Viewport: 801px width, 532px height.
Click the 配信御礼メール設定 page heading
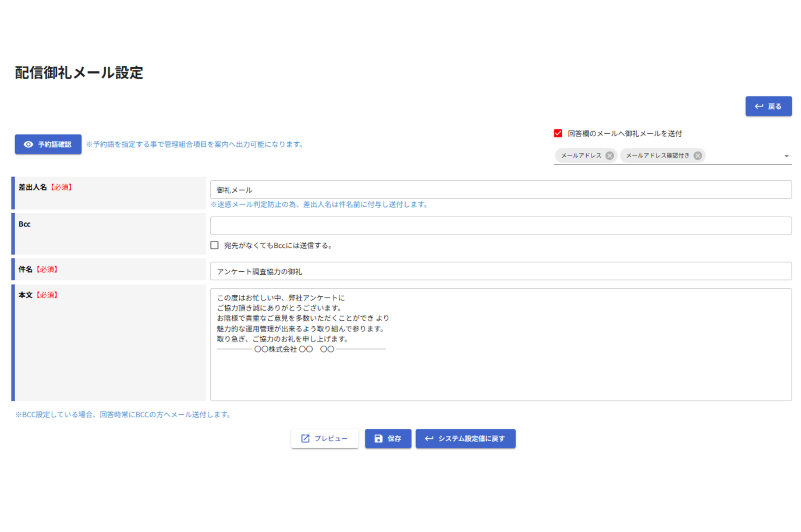79,73
